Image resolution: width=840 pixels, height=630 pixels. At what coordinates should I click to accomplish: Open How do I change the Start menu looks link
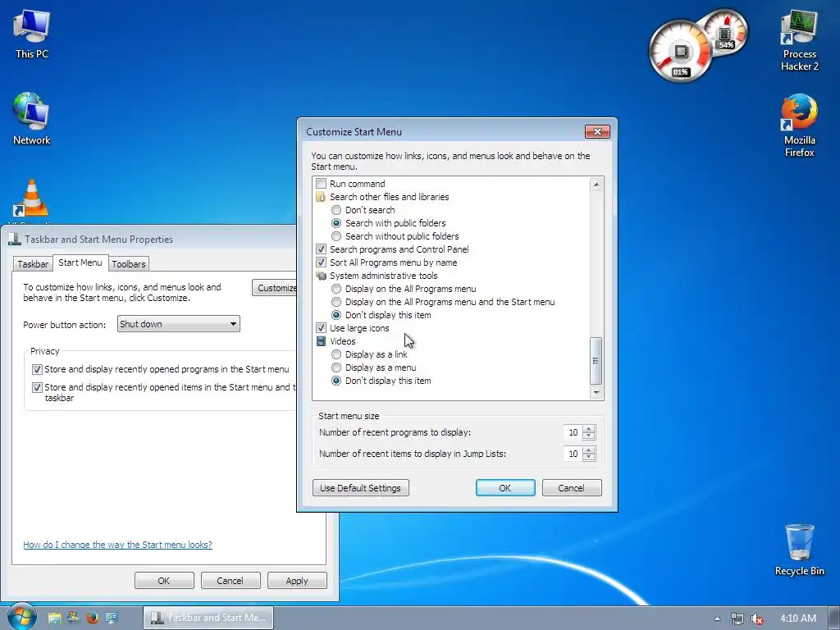118,545
